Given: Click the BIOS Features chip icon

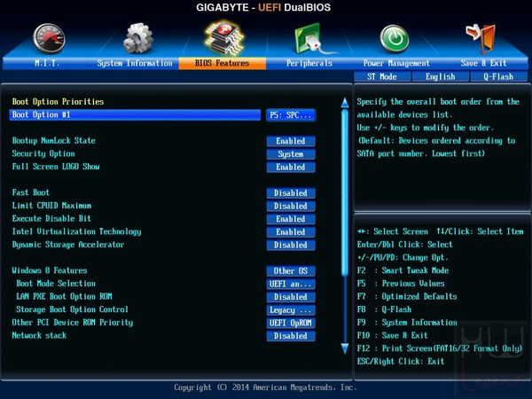Looking at the screenshot, I should 224,37.
